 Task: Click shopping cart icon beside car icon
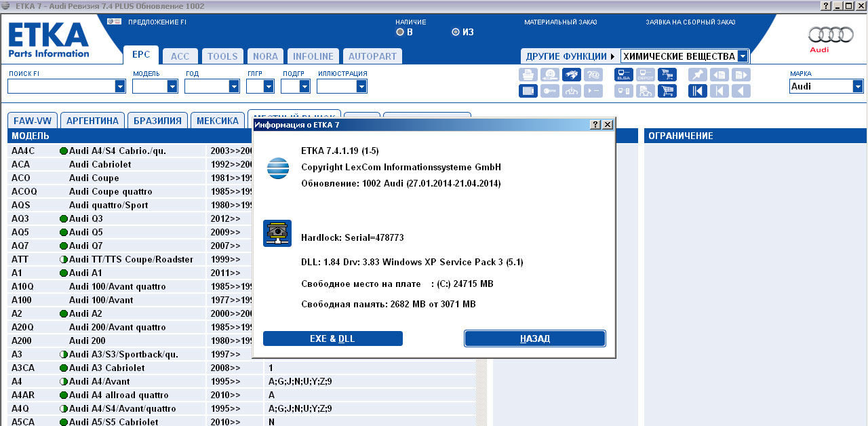coord(667,91)
